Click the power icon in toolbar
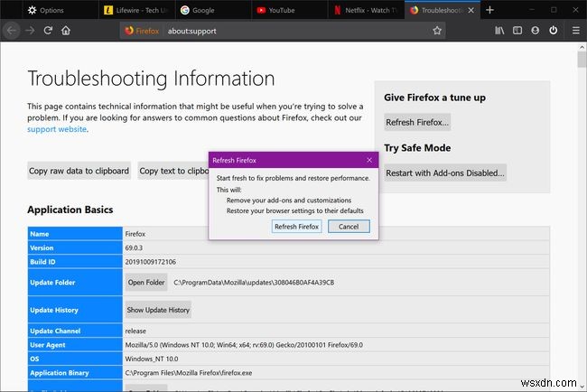 (x=554, y=31)
